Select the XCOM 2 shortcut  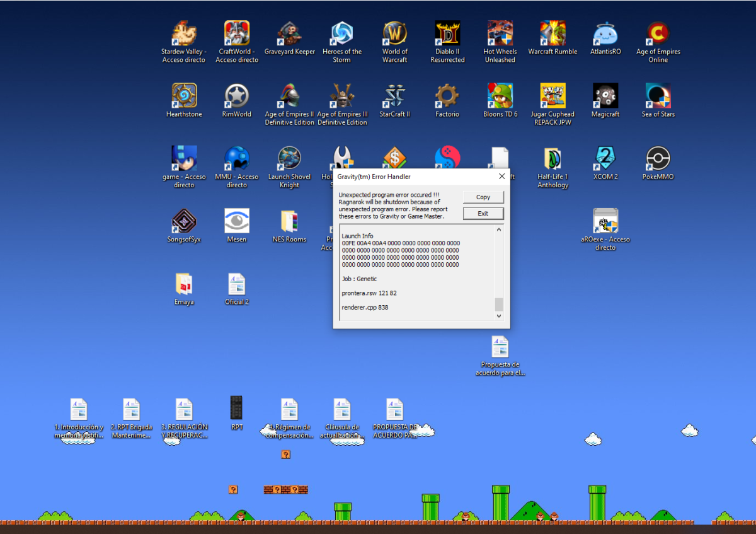tap(605, 159)
